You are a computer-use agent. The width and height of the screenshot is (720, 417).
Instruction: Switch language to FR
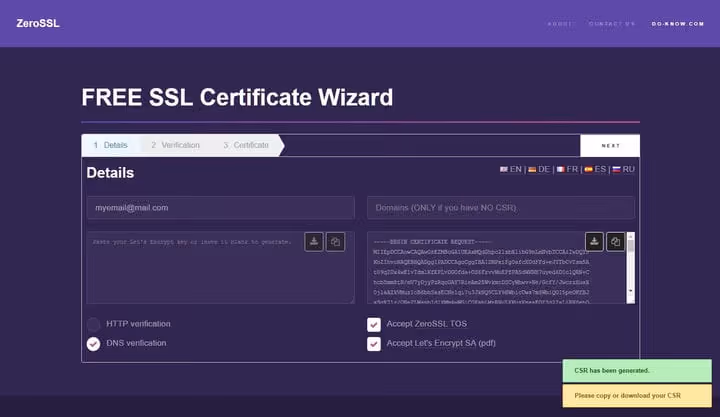(x=568, y=169)
